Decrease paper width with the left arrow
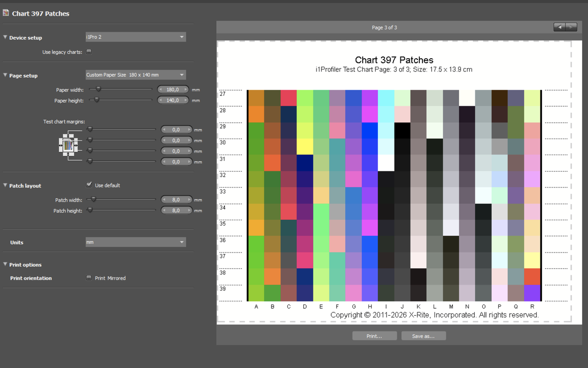Viewport: 588px width, 368px height. coord(161,90)
